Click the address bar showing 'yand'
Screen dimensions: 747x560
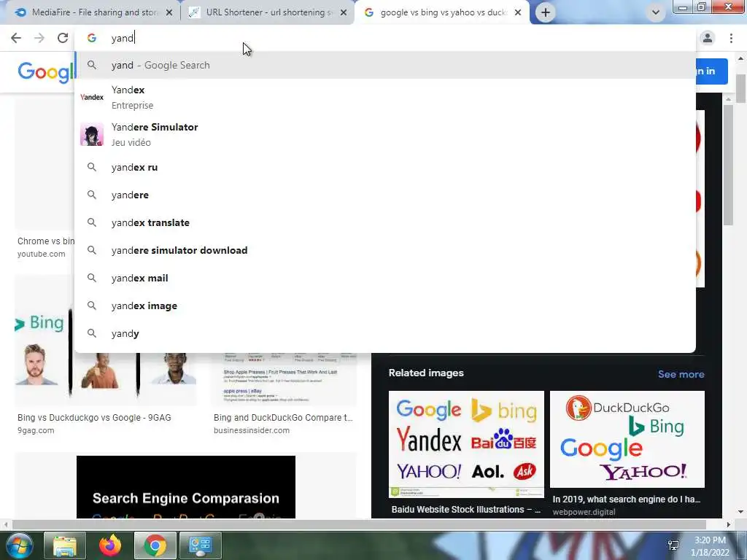click(x=385, y=38)
